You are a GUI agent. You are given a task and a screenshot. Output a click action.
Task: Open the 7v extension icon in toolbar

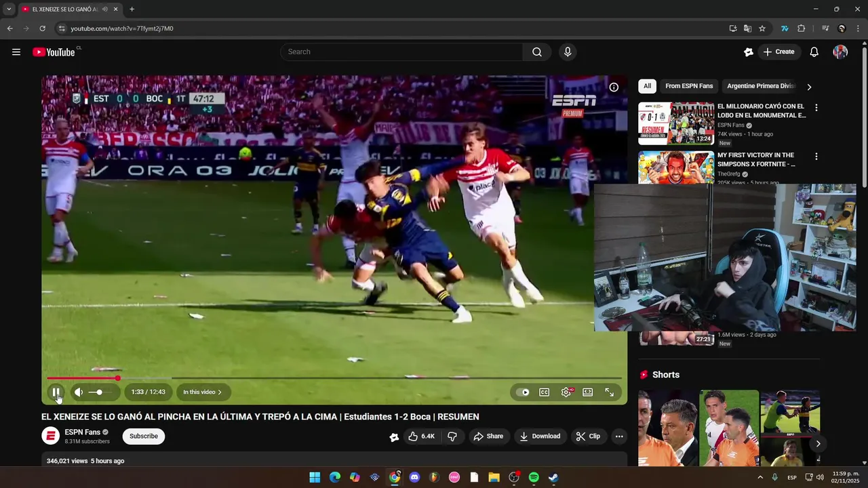[x=785, y=28]
